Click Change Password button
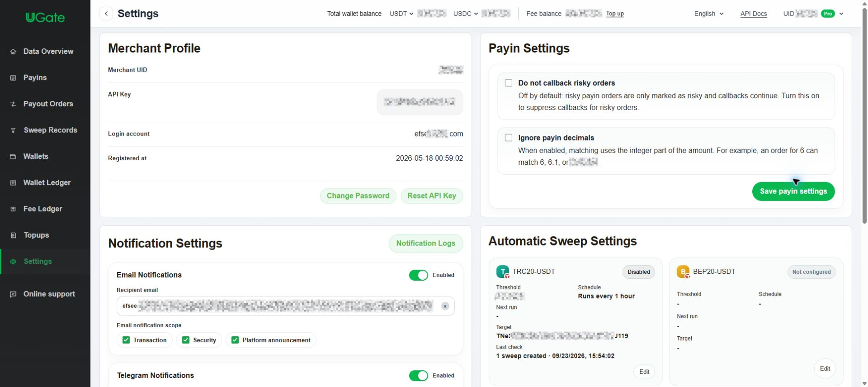 pyautogui.click(x=358, y=196)
